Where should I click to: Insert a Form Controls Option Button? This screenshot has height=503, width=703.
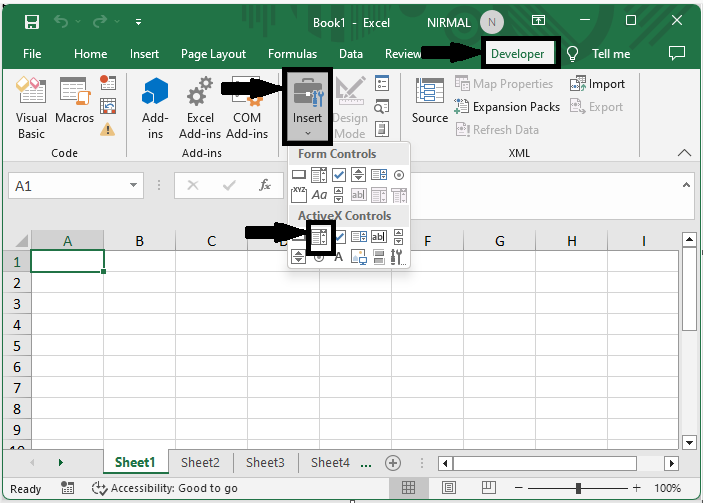(x=399, y=175)
